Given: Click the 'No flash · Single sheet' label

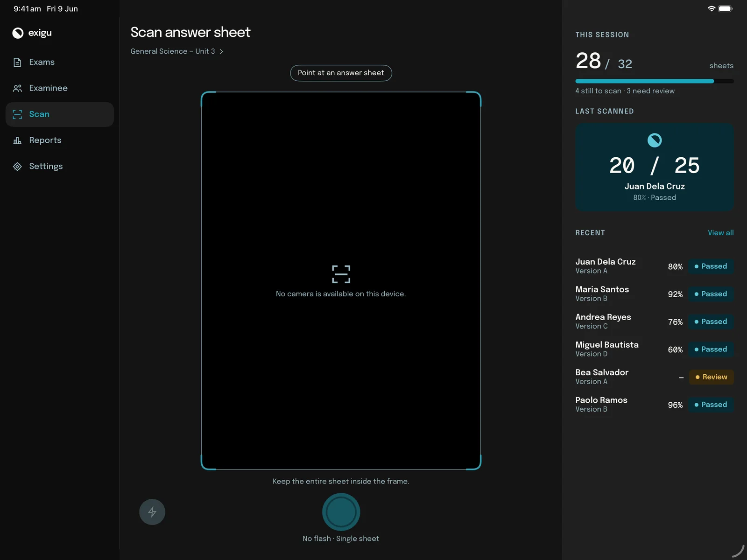Looking at the screenshot, I should (341, 539).
